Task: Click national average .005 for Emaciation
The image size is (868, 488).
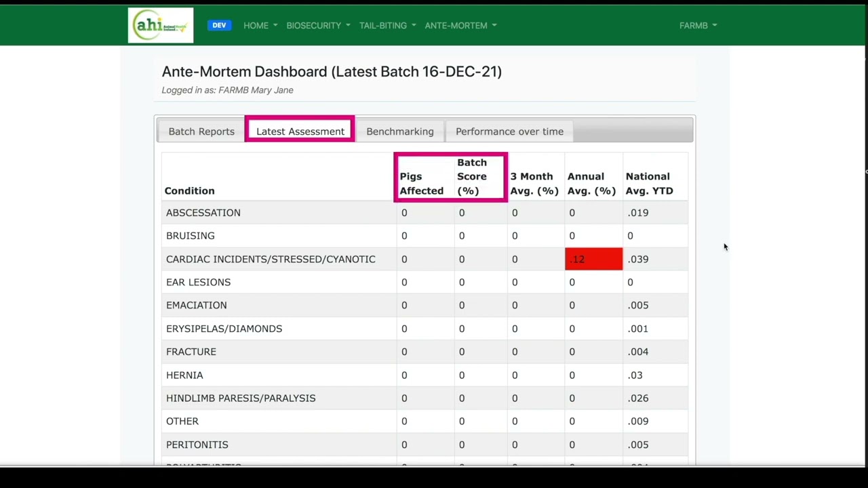Action: click(638, 305)
